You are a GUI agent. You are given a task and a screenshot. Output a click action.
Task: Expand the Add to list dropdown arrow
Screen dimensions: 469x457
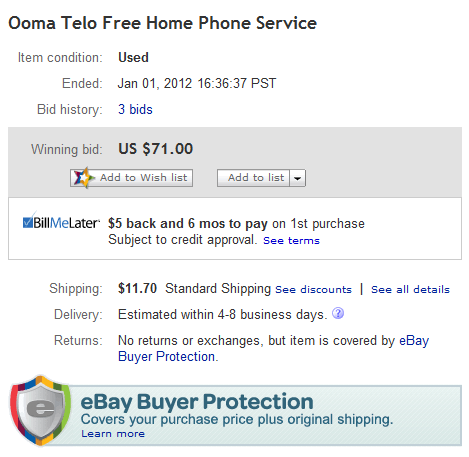pyautogui.click(x=297, y=178)
